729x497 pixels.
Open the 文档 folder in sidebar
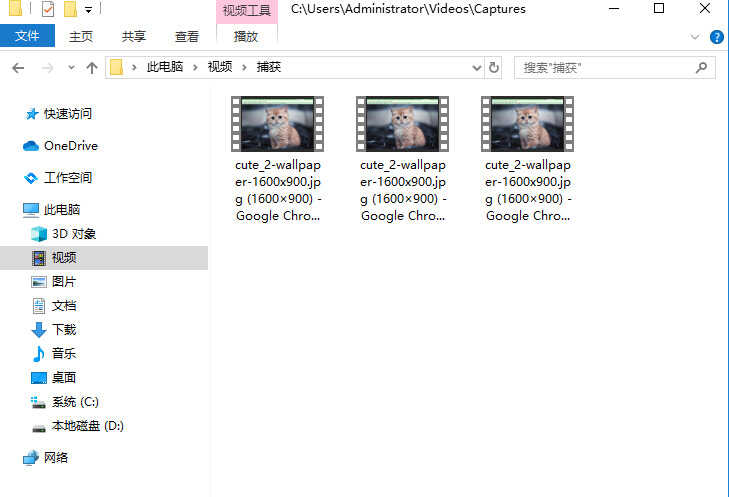[x=64, y=305]
